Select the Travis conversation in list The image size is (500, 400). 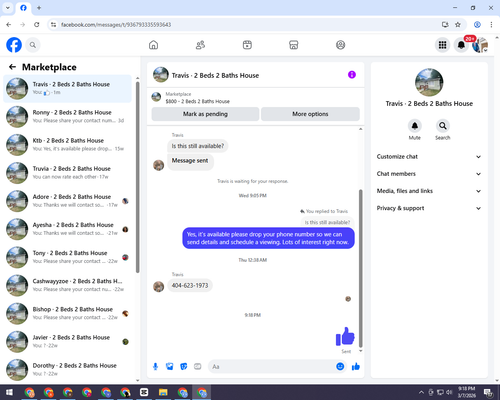point(67,89)
